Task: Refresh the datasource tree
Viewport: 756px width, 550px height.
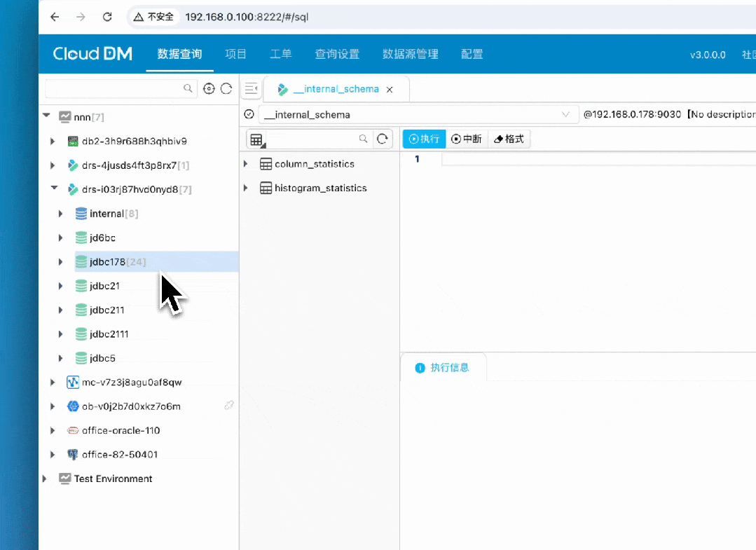Action: tap(226, 89)
